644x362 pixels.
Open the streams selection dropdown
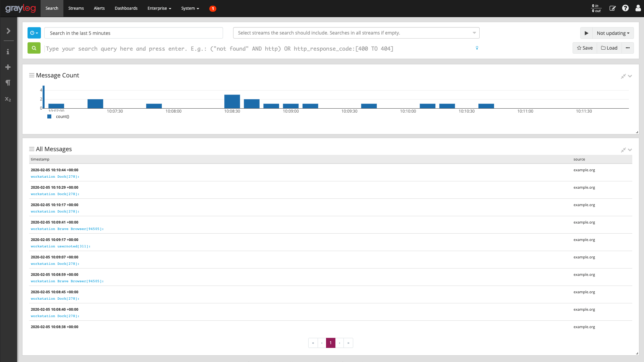(x=356, y=33)
